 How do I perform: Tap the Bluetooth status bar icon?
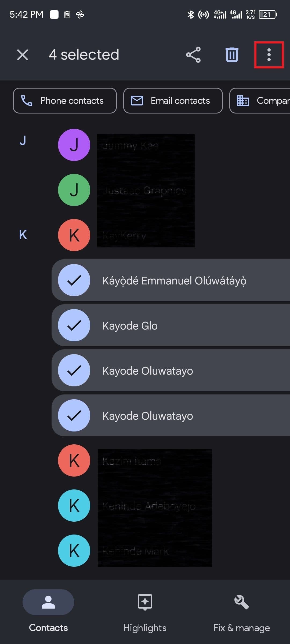point(191,14)
